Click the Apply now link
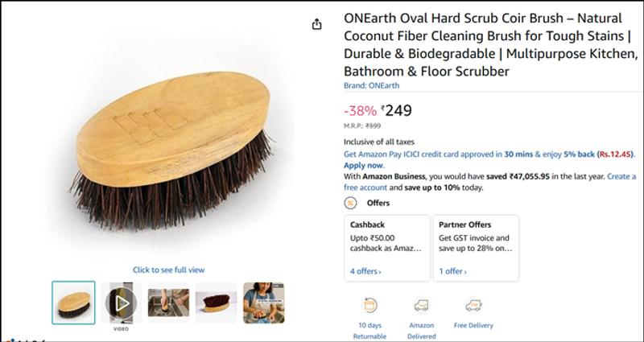This screenshot has width=644, height=342. pyautogui.click(x=364, y=164)
